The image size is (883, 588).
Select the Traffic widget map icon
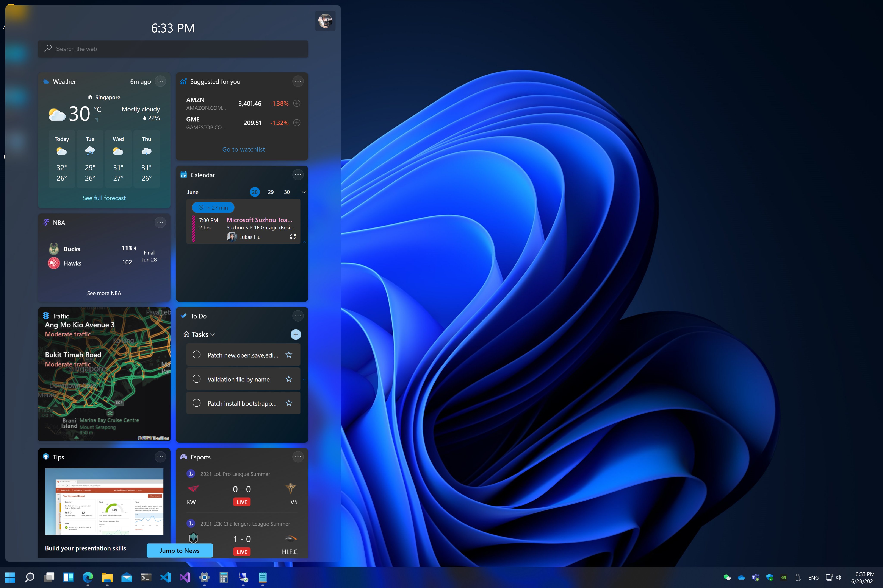coord(47,316)
